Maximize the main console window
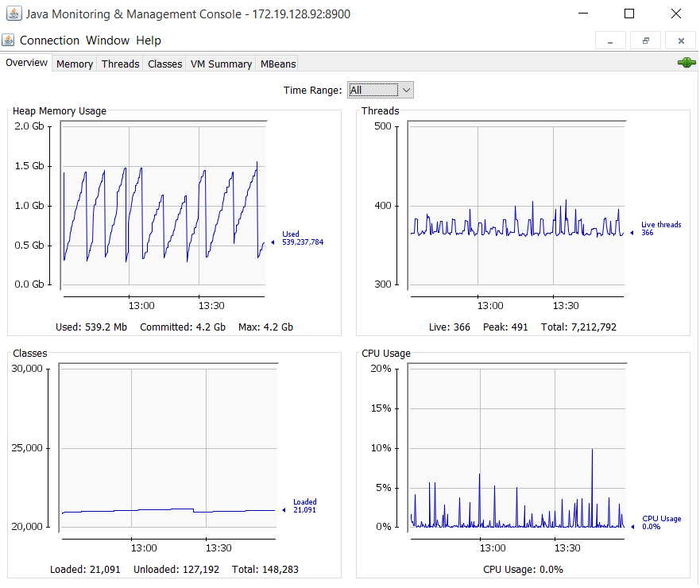 [629, 14]
